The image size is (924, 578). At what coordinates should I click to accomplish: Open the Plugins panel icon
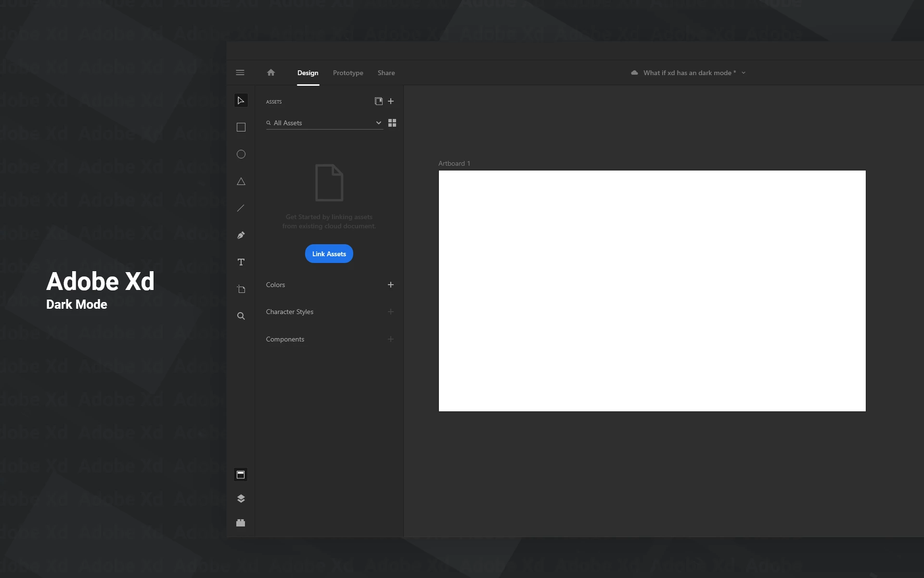pyautogui.click(x=241, y=523)
